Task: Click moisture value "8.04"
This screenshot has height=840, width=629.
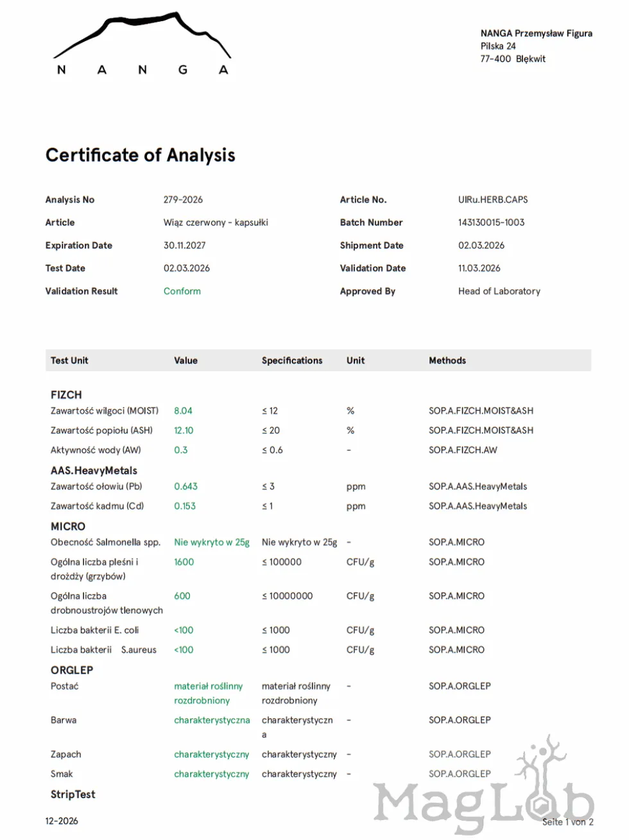Action: point(183,411)
